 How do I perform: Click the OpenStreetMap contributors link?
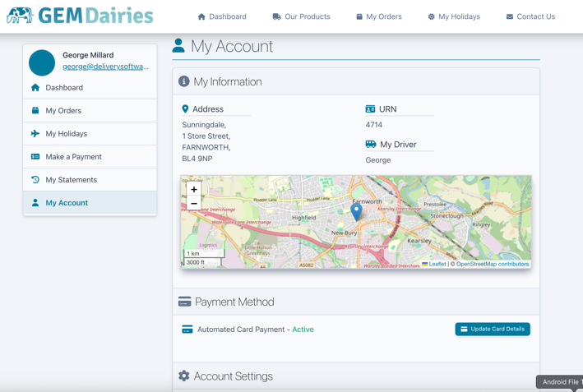(493, 264)
